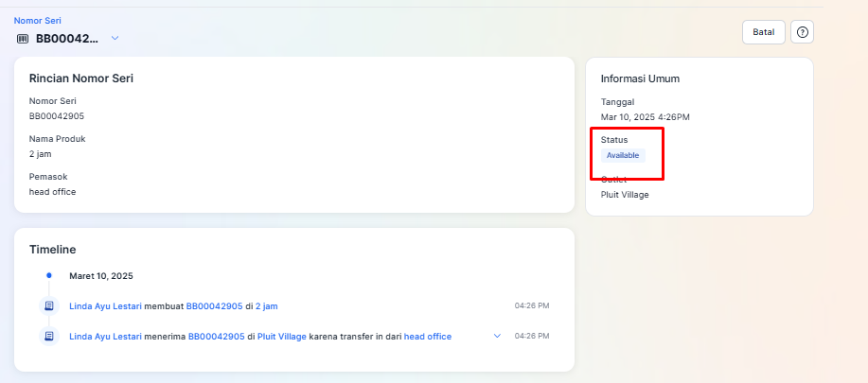
Task: Expand the transfer-in timeline entry chevron
Action: pyautogui.click(x=497, y=337)
